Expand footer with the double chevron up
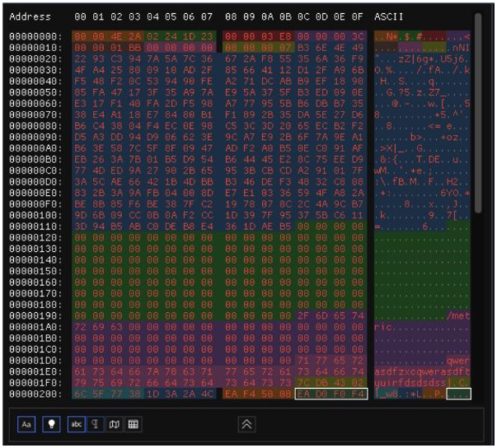This screenshot has width=497, height=448. tap(246, 423)
